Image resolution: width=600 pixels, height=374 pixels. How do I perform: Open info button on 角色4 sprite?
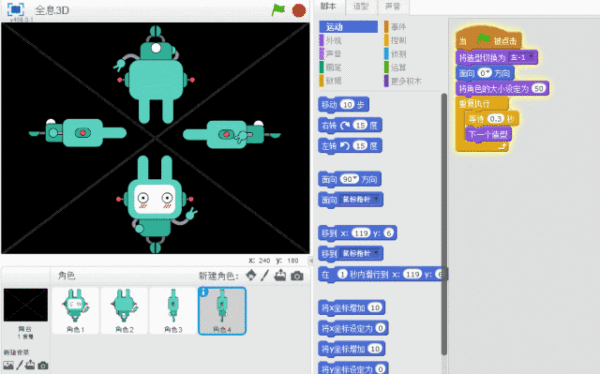pos(204,292)
